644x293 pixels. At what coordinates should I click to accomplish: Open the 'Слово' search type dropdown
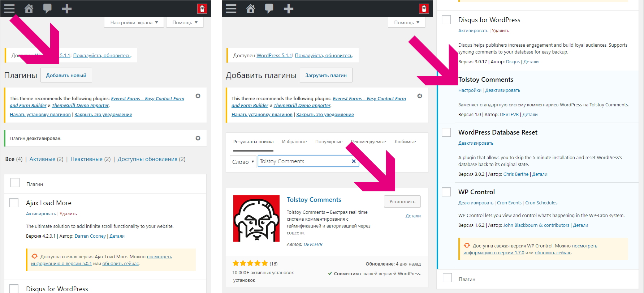[x=243, y=162]
